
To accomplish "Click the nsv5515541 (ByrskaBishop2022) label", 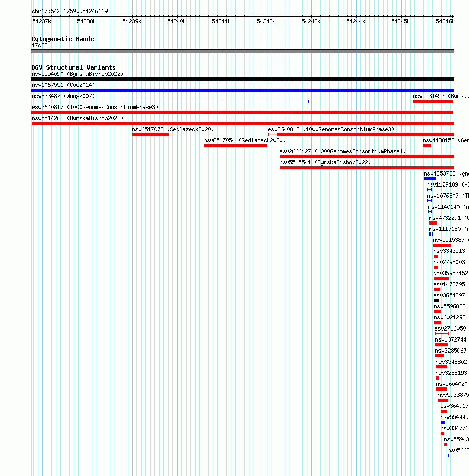I will [325, 163].
